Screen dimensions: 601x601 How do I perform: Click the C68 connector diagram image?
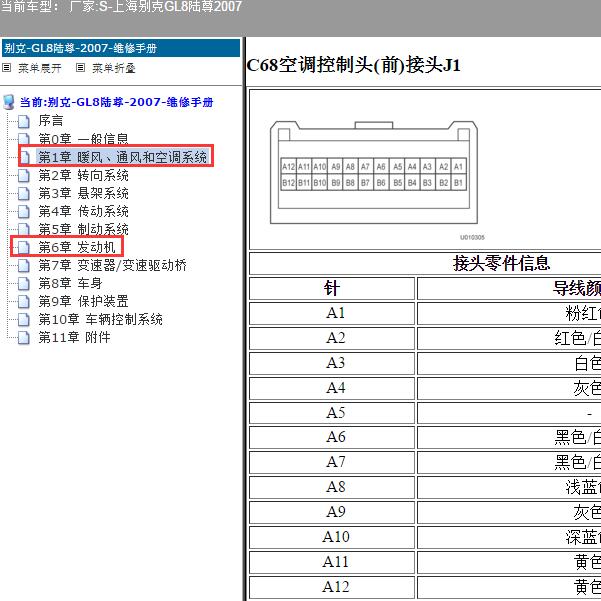click(374, 172)
